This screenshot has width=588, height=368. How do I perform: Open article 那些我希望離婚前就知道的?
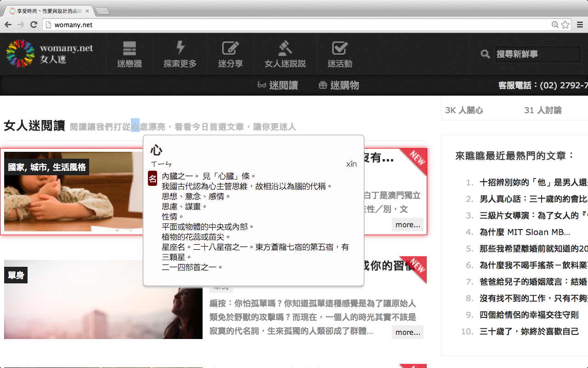[533, 249]
